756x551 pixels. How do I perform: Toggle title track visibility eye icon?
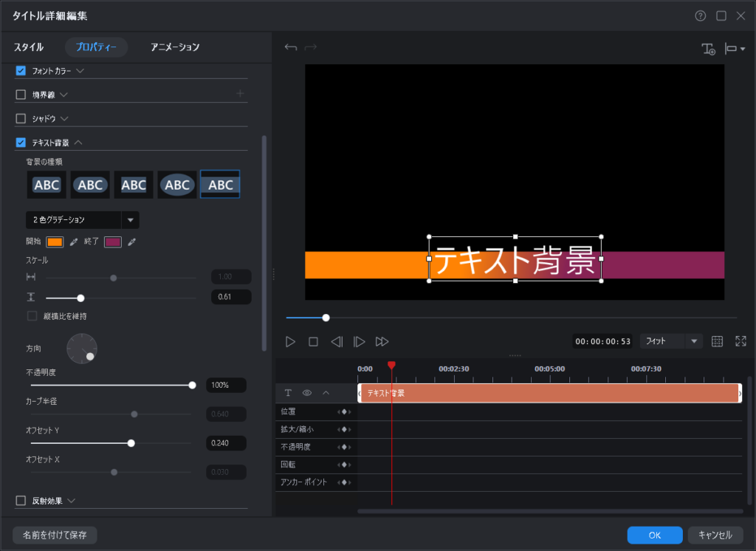coord(307,393)
